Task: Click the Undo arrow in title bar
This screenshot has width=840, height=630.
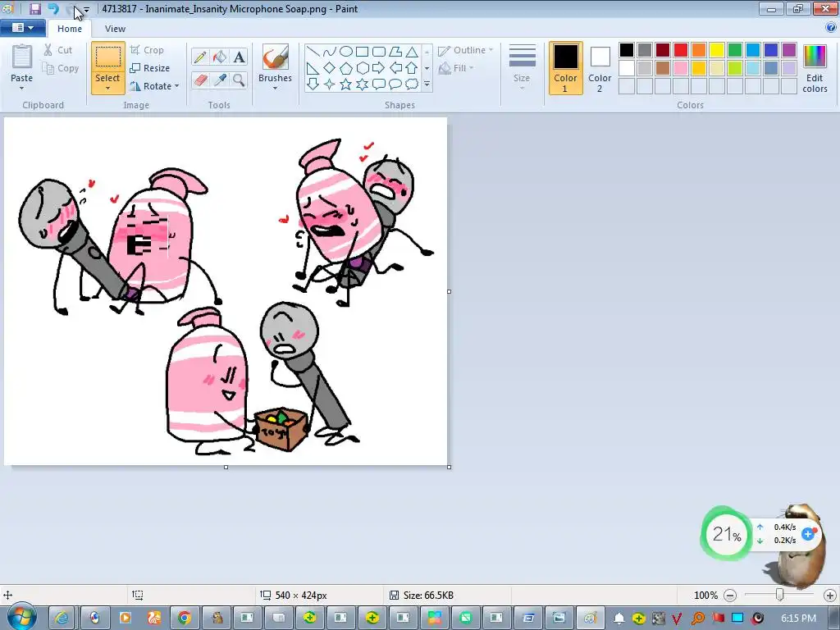Action: (53, 8)
